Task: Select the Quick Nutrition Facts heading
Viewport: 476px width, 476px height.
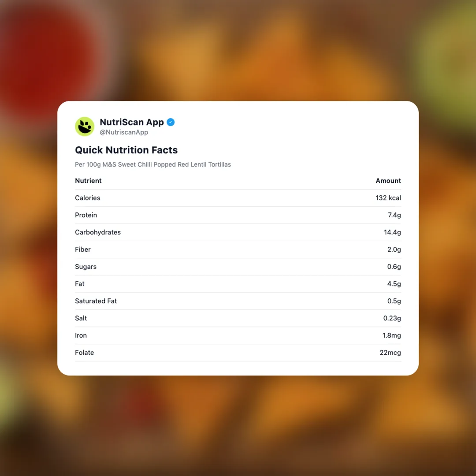Action: 126,150
